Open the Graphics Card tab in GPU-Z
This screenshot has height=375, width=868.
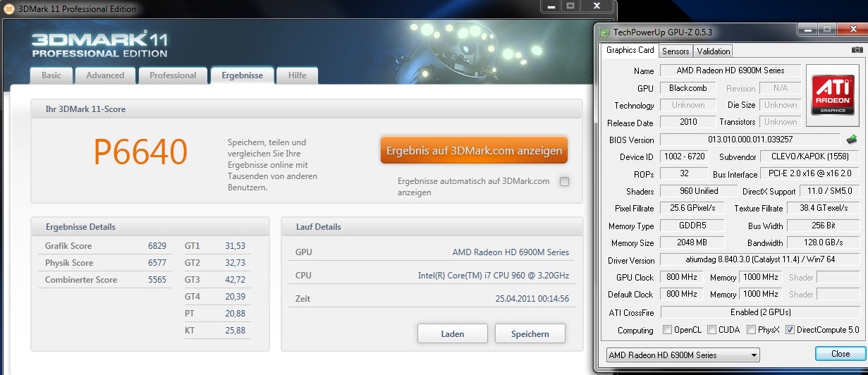coord(630,50)
